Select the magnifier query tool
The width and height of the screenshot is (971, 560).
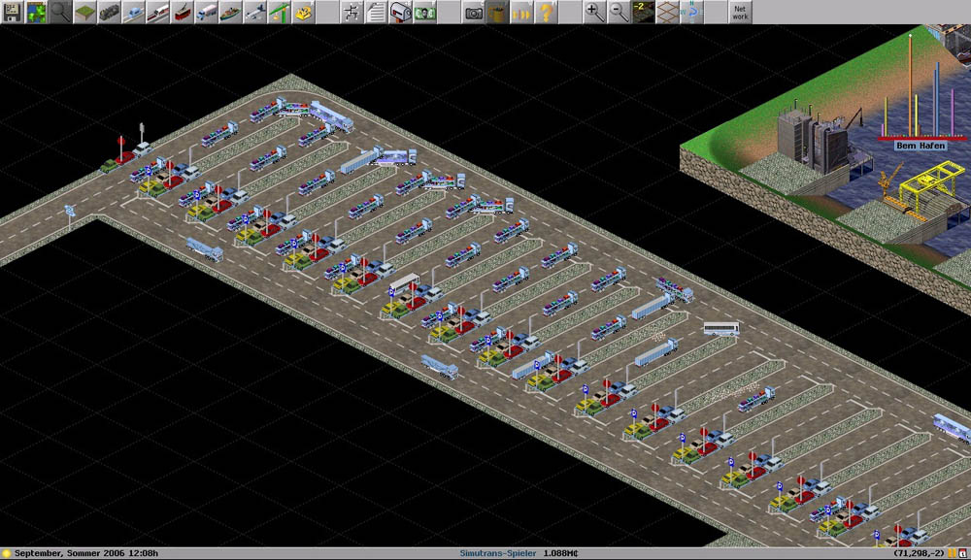tap(60, 12)
